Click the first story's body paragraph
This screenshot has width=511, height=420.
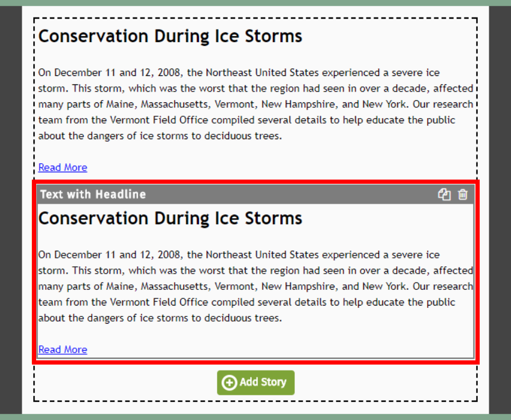point(255,104)
